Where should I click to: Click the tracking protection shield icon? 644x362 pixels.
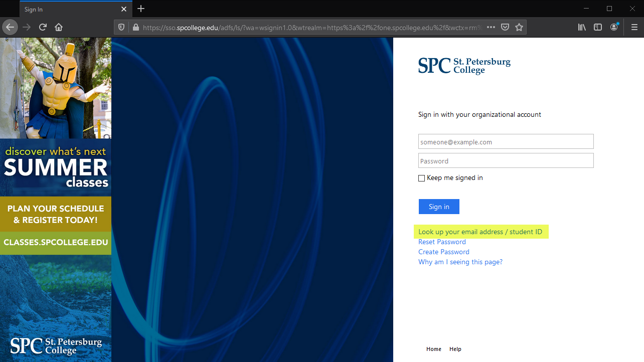tap(121, 27)
